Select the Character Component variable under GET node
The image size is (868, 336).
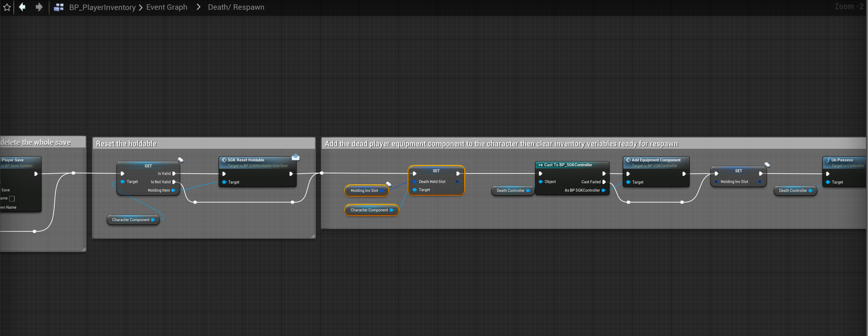(x=131, y=220)
